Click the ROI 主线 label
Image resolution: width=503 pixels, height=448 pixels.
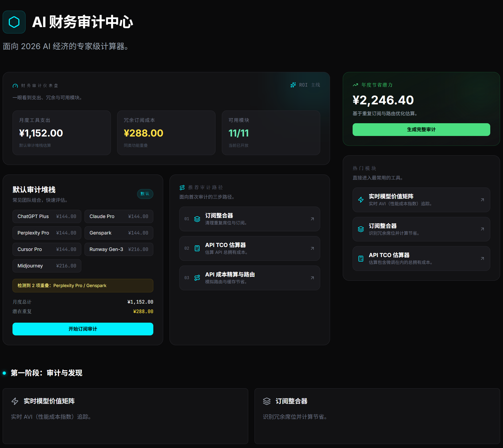(310, 85)
